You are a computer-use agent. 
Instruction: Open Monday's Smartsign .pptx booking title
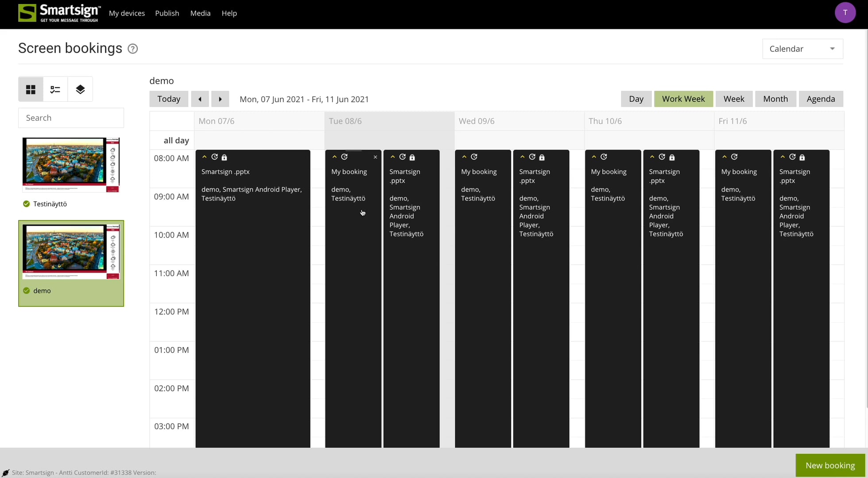pyautogui.click(x=225, y=172)
